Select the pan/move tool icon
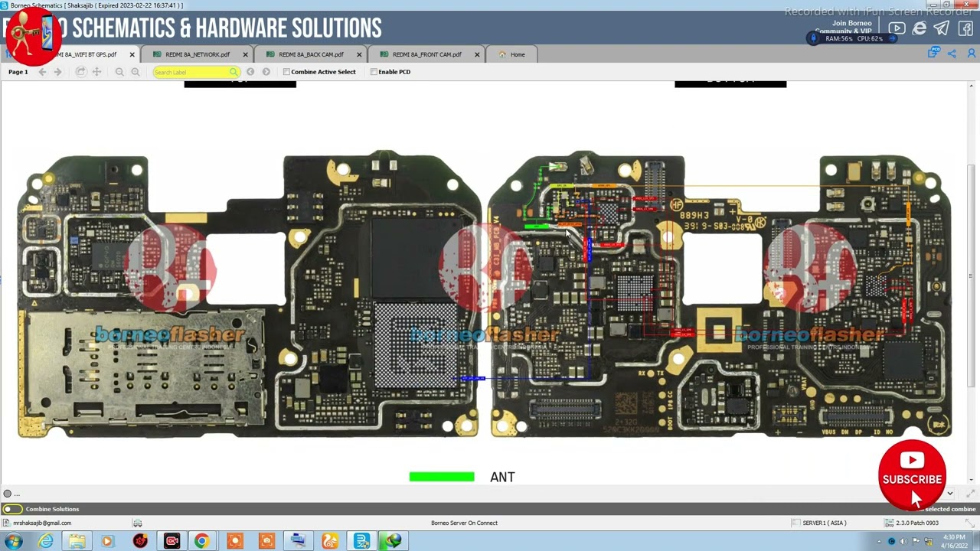This screenshot has height=551, width=980. (96, 72)
